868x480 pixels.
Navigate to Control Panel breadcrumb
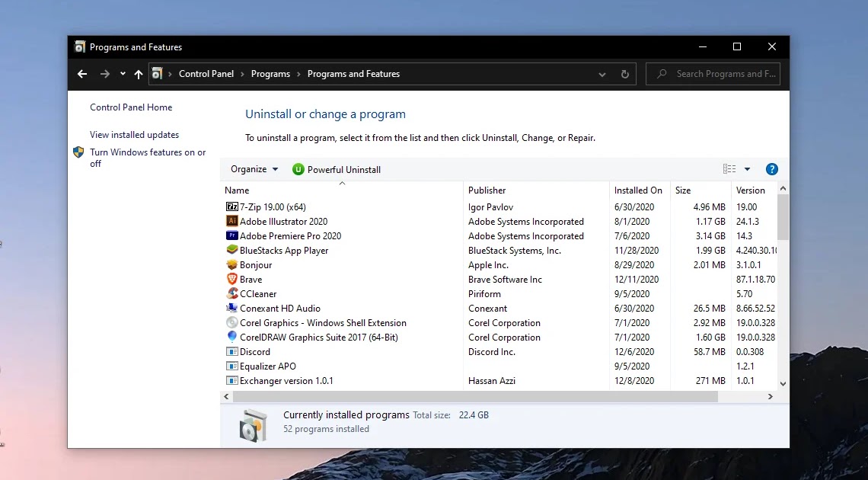206,74
